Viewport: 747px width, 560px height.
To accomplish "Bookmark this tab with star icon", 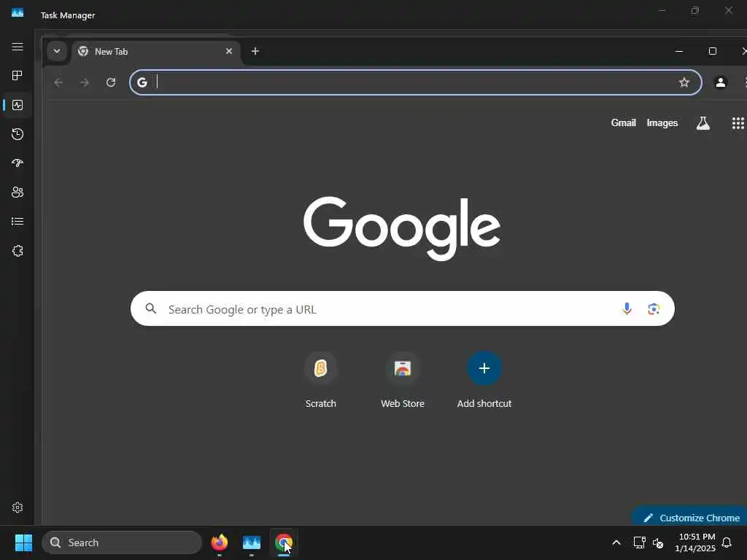I will tap(684, 82).
